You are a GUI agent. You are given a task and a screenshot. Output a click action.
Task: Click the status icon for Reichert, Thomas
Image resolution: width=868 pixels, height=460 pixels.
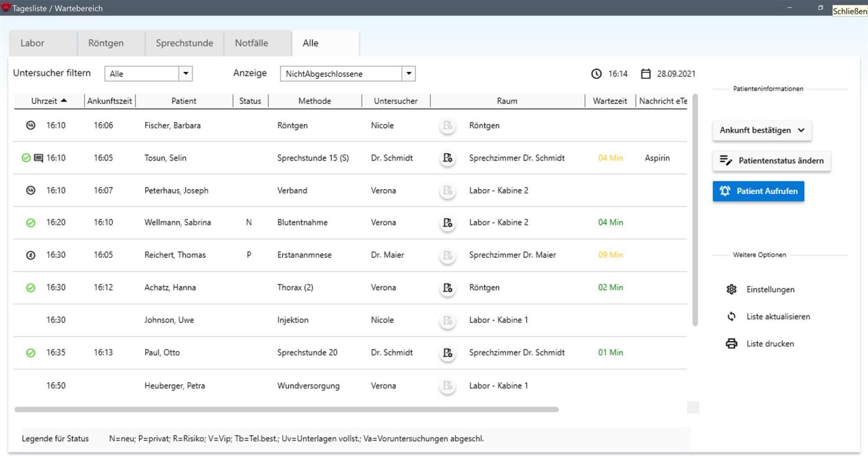click(x=30, y=255)
